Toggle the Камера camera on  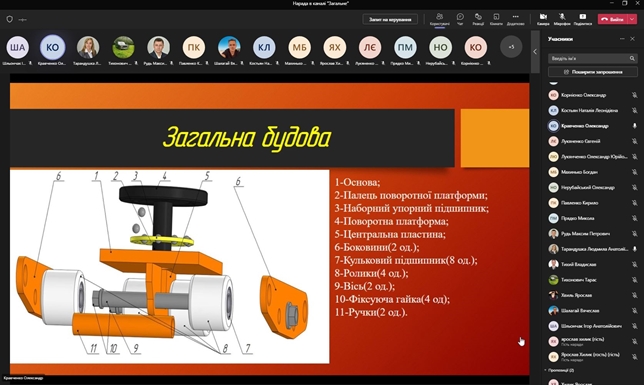coord(543,19)
